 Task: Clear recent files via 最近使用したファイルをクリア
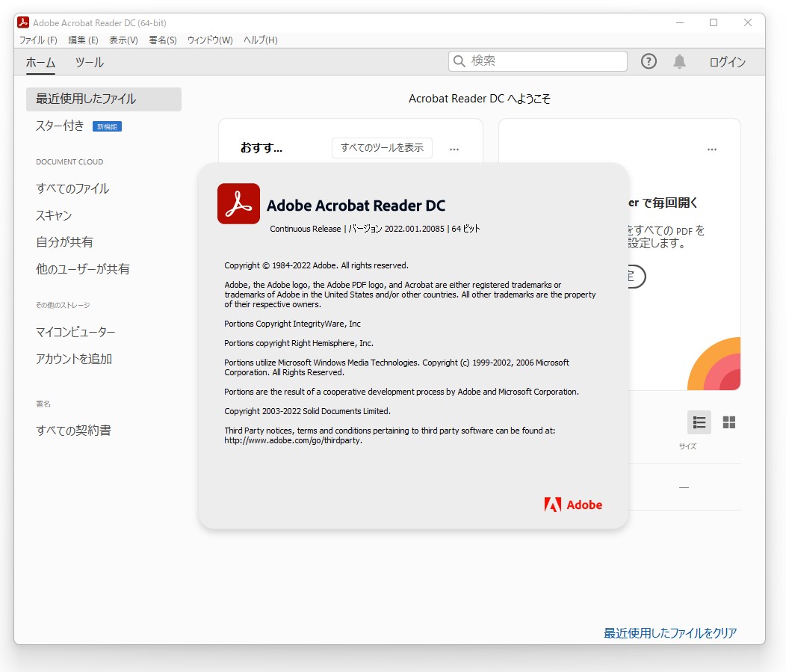tap(669, 632)
